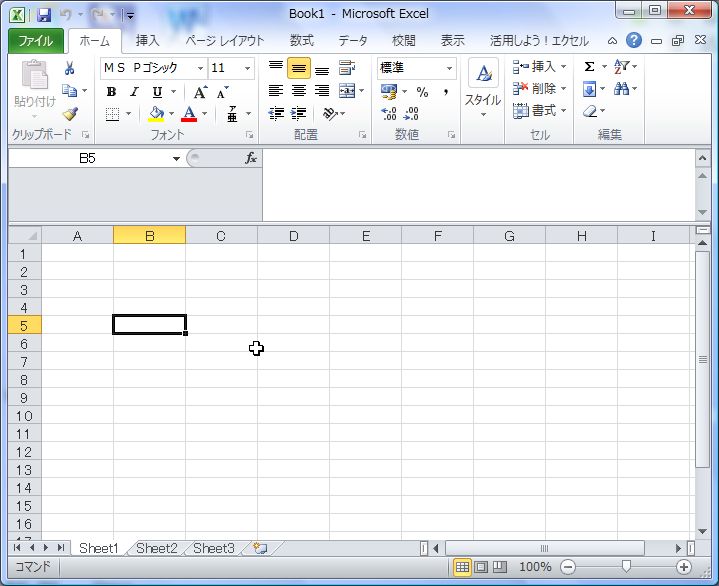
Task: Toggle Underline formatting
Action: coord(157,92)
